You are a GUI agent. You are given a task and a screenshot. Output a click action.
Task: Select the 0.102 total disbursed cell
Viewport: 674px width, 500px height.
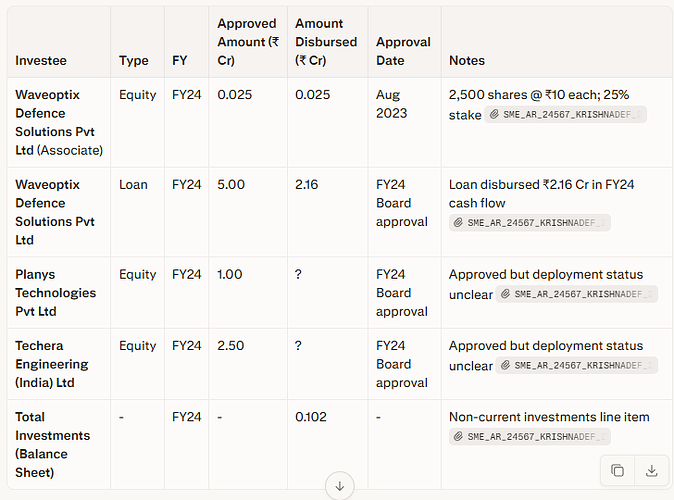tap(328, 445)
